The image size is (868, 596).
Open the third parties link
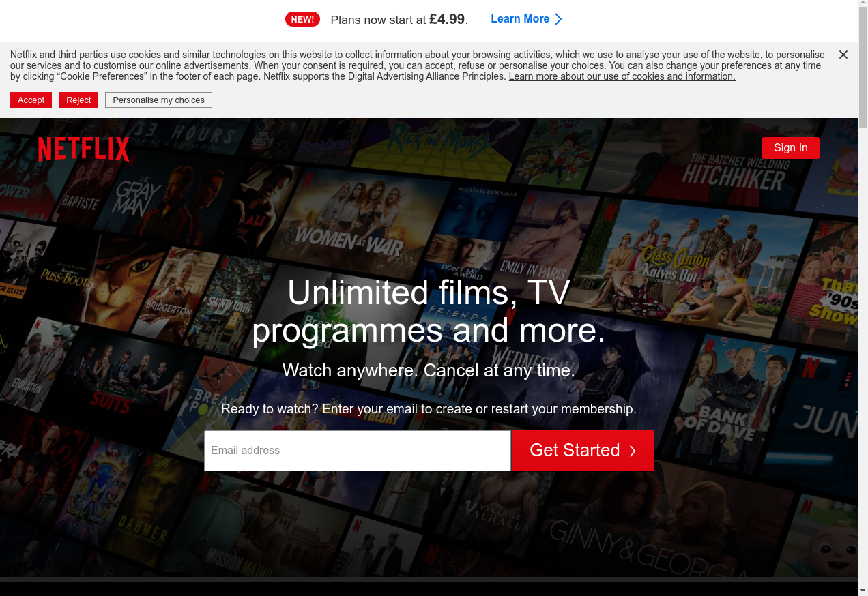(x=83, y=55)
